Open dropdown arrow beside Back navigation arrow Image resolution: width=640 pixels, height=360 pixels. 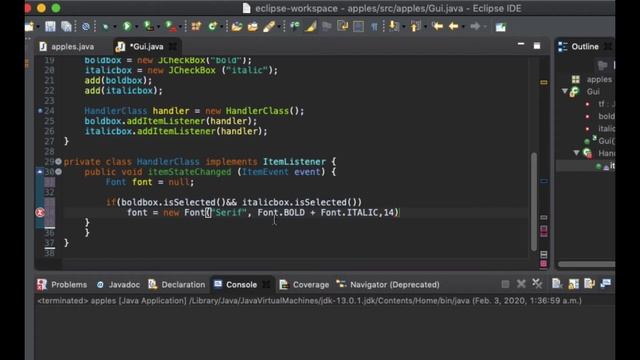(x=463, y=27)
